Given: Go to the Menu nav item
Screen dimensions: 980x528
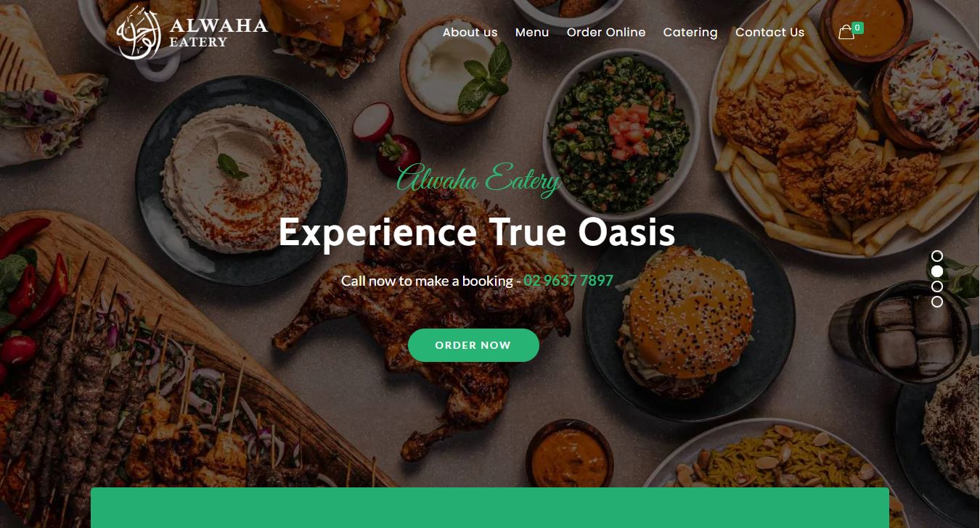Looking at the screenshot, I should tap(532, 32).
